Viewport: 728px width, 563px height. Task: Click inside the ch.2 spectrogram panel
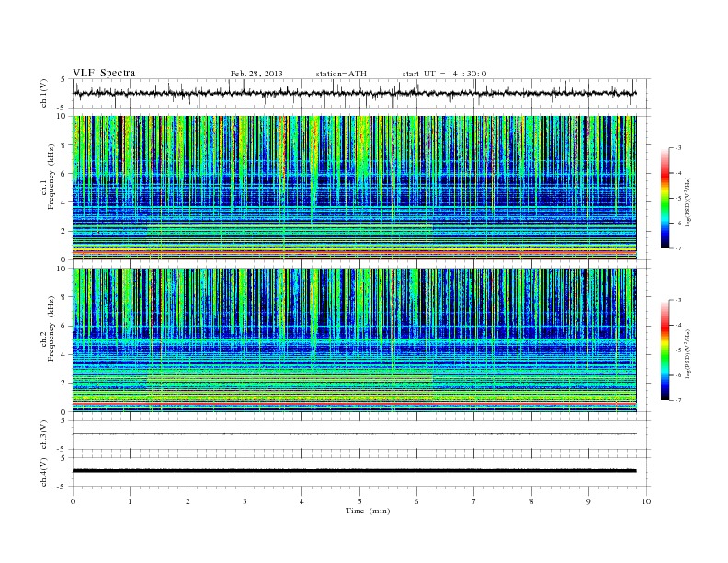(x=354, y=340)
